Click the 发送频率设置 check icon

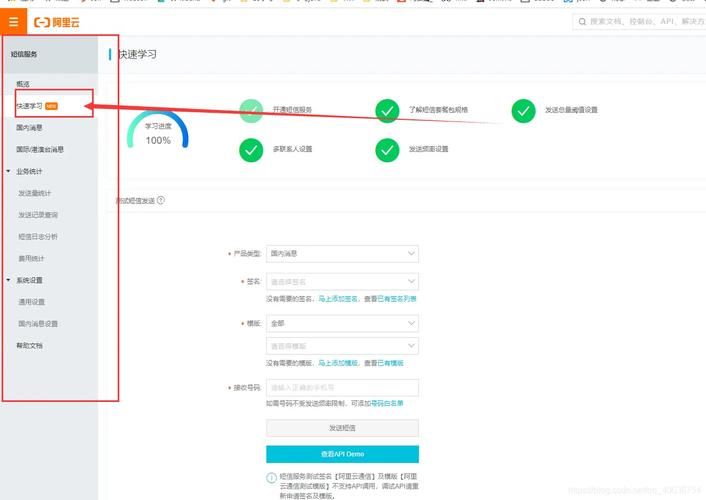pos(387,150)
